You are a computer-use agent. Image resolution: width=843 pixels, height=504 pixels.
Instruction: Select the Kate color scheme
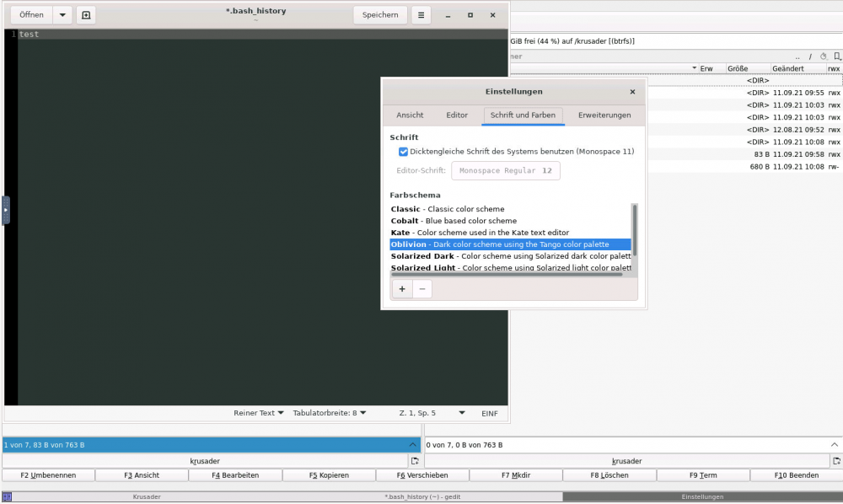point(510,233)
